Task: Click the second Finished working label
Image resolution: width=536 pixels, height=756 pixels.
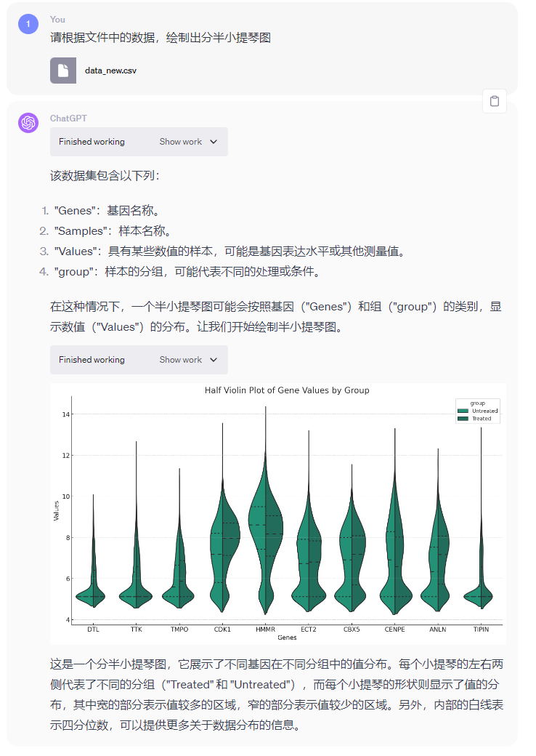Action: coord(92,360)
